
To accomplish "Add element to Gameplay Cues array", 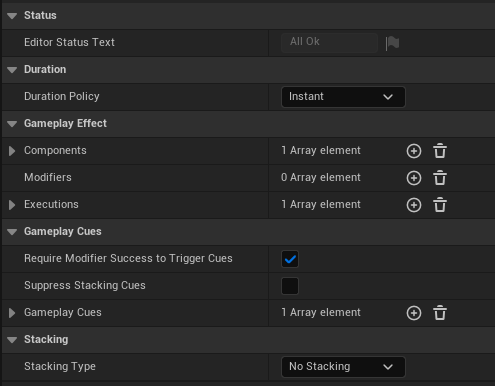I will point(414,313).
